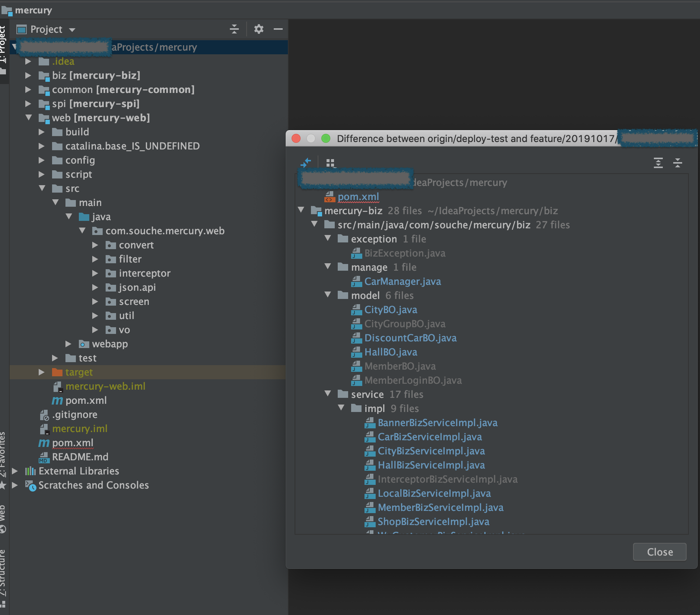
Task: Select BizException.java in diff list
Action: point(405,253)
